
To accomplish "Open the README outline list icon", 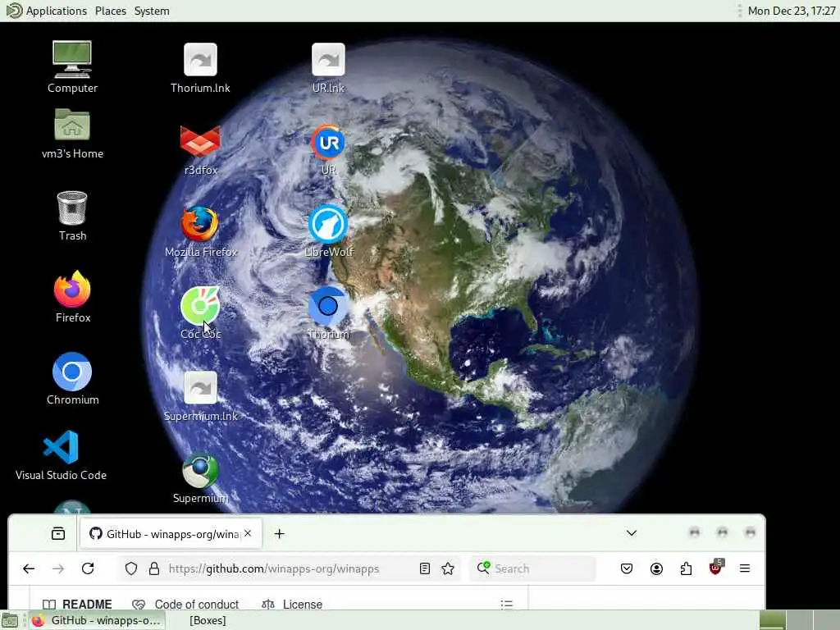I will 507,605.
